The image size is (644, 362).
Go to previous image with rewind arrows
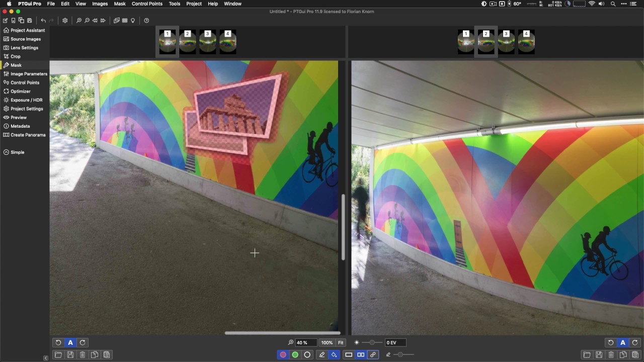click(x=95, y=21)
